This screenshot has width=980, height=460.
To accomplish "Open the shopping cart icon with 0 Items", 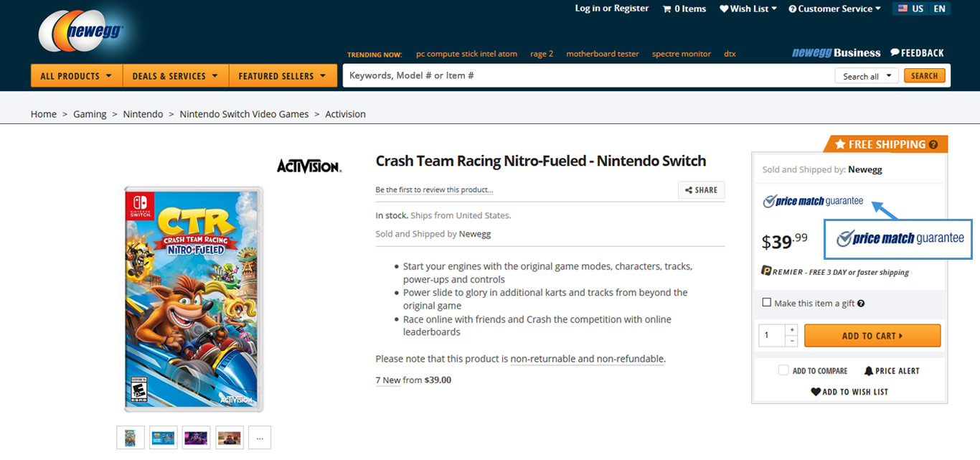I will (x=667, y=9).
